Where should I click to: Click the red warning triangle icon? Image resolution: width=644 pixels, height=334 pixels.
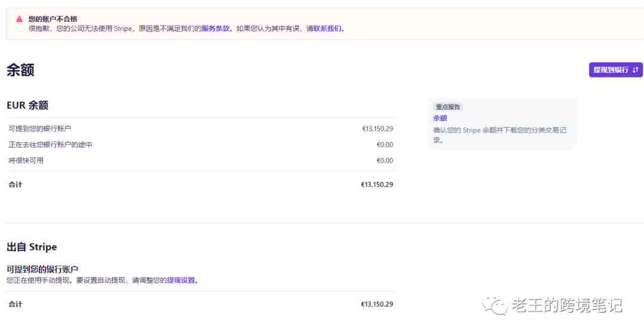pyautogui.click(x=19, y=19)
